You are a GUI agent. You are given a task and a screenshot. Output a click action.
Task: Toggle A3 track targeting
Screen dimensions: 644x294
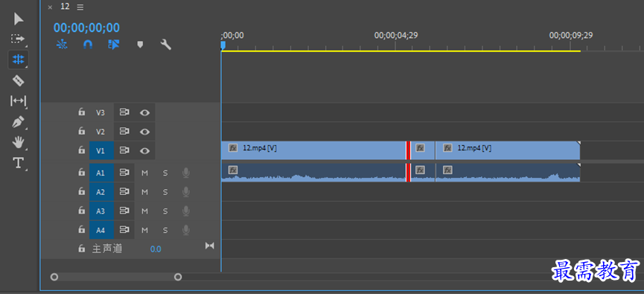tap(101, 211)
